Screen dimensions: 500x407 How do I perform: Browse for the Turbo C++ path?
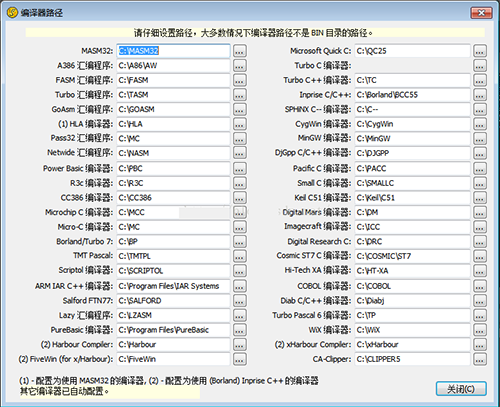480,80
